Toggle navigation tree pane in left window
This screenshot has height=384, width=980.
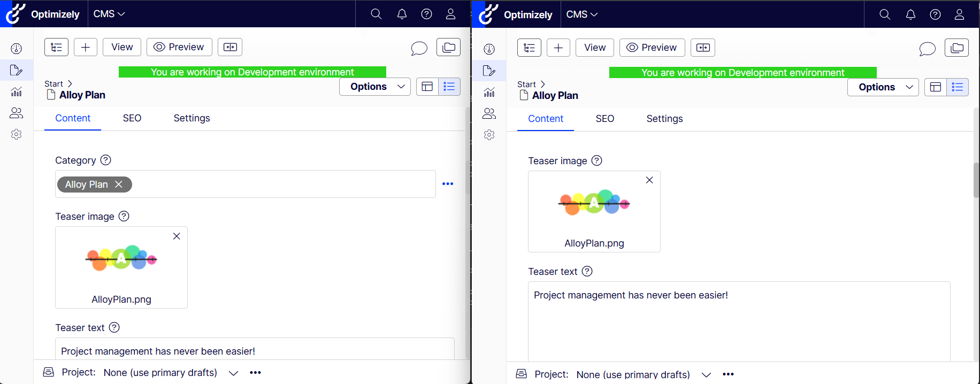pyautogui.click(x=56, y=47)
